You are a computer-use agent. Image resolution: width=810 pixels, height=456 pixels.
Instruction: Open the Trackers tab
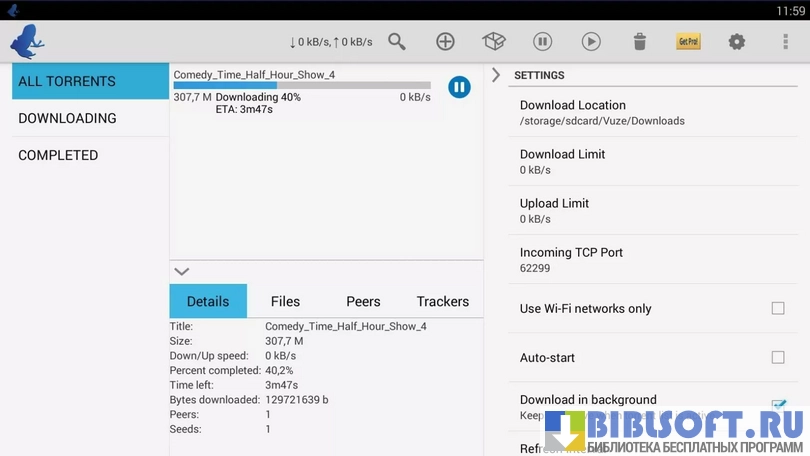pos(442,301)
